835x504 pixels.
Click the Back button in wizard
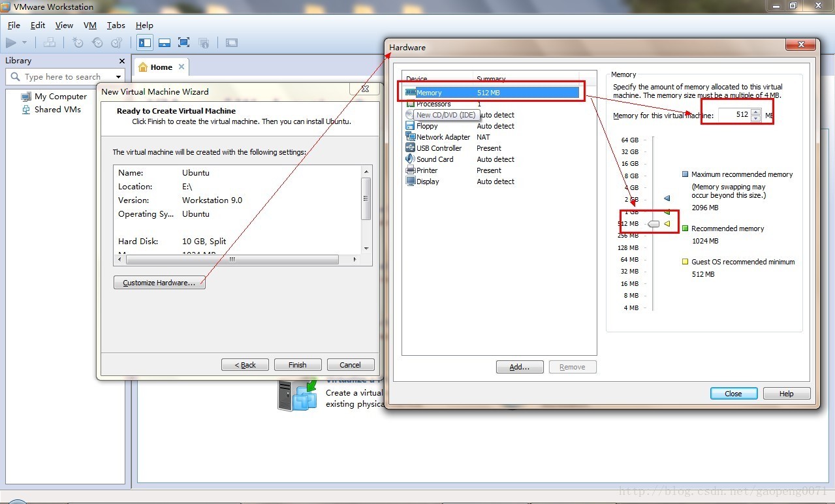(245, 365)
